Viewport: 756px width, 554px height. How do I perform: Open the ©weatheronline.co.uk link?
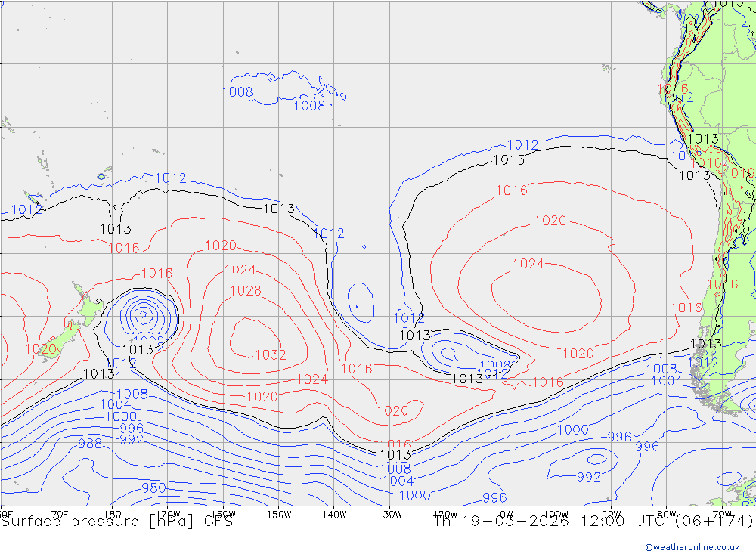[692, 547]
